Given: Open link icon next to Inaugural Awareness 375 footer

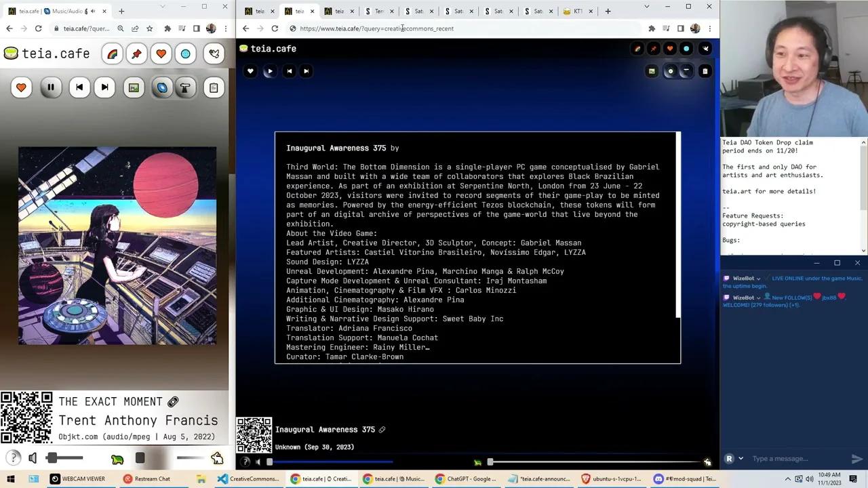Looking at the screenshot, I should (x=382, y=430).
